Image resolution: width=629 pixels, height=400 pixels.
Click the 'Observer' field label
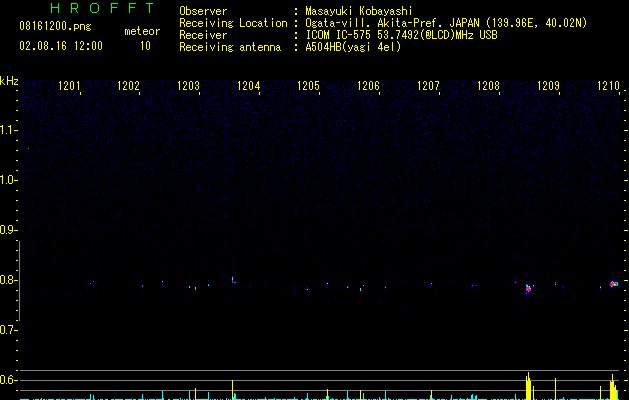click(203, 11)
